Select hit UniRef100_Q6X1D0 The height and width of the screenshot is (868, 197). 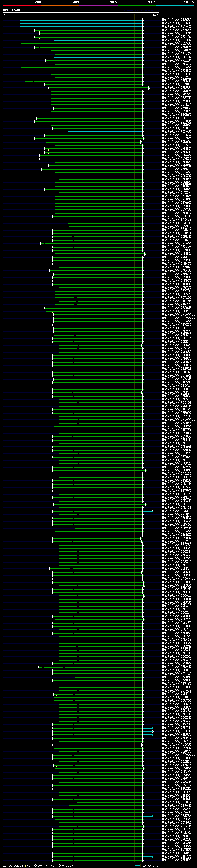(x=177, y=37)
